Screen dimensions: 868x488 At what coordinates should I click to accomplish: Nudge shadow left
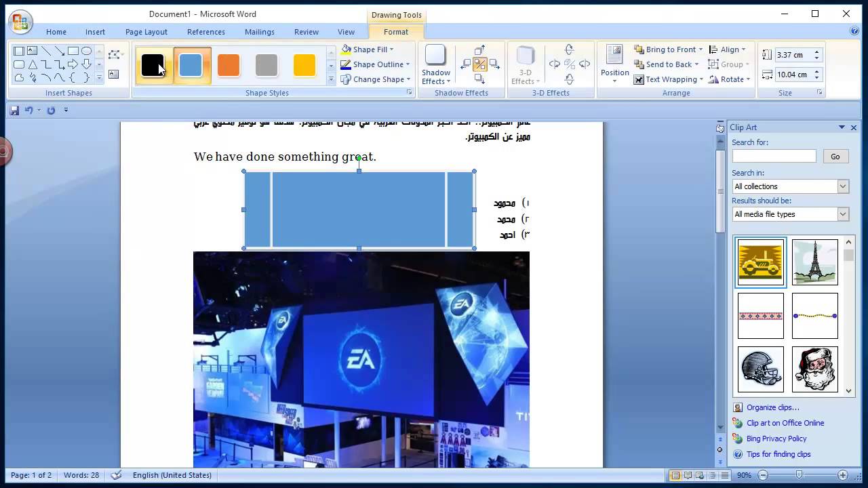(x=466, y=64)
